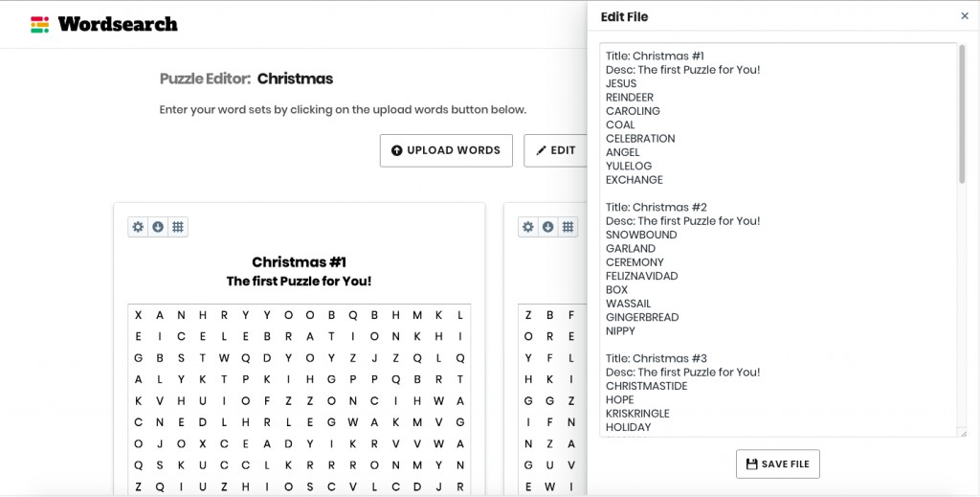Image resolution: width=980 pixels, height=497 pixels.
Task: Click the Upload Words button
Action: (446, 150)
